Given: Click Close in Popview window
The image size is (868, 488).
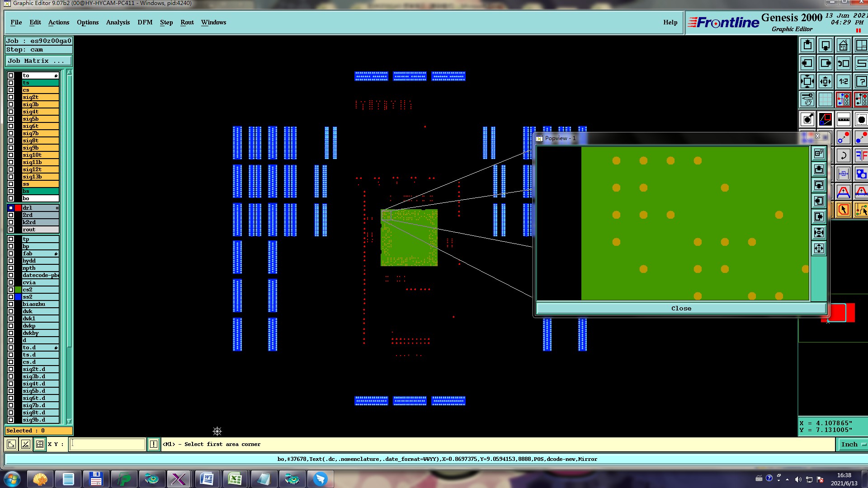Looking at the screenshot, I should (x=681, y=309).
